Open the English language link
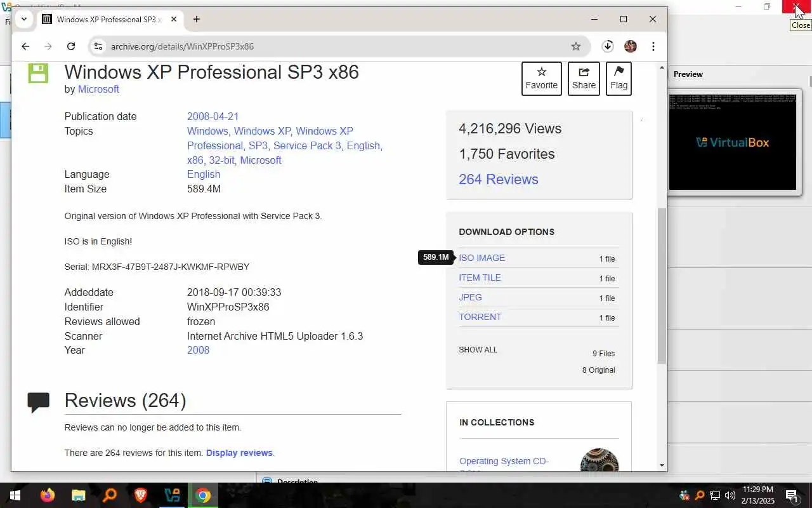This screenshot has height=508, width=812. (x=204, y=175)
